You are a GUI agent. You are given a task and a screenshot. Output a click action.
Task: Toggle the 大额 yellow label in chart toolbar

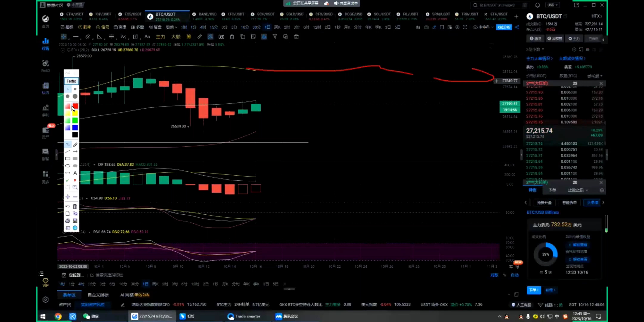(x=176, y=37)
